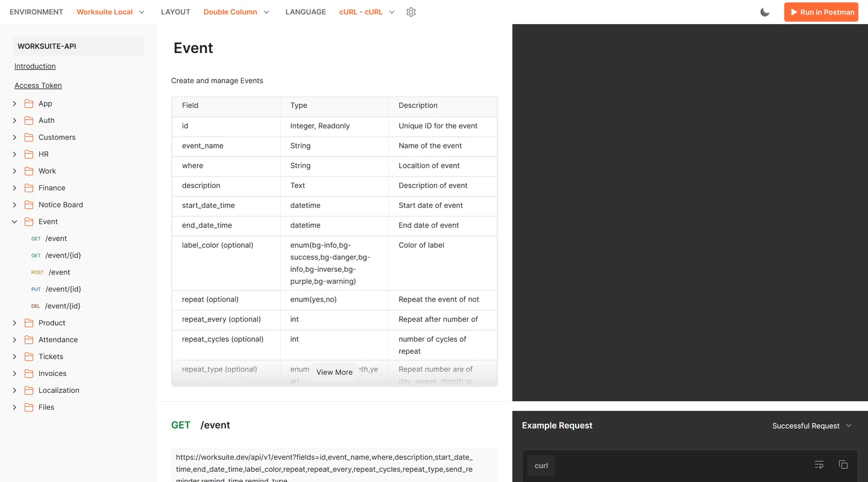Viewport: 868px width, 482px height.
Task: Click the Tickets folder icon
Action: (x=29, y=357)
